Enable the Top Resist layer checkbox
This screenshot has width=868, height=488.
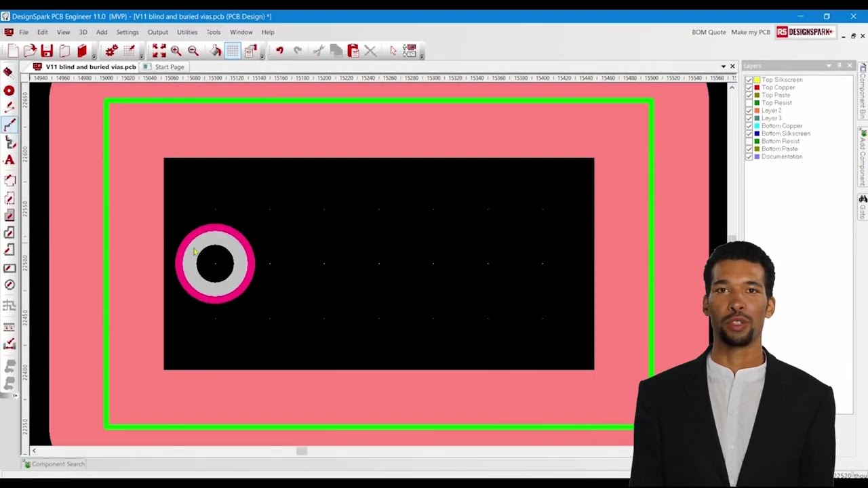749,103
